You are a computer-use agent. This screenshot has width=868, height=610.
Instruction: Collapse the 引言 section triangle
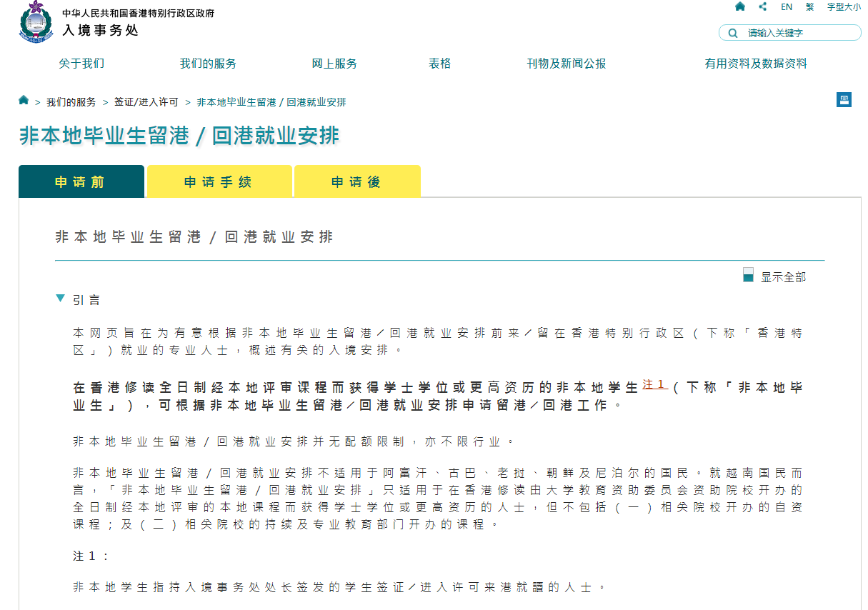coord(60,299)
